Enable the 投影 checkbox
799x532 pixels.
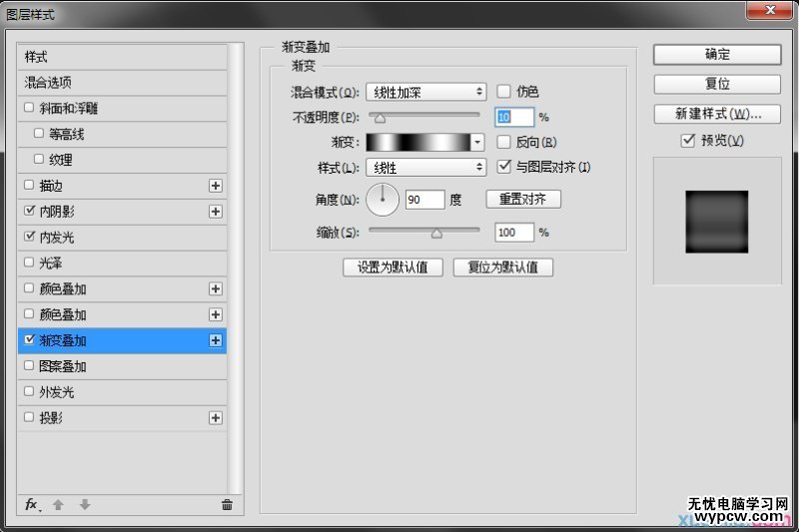(29, 417)
